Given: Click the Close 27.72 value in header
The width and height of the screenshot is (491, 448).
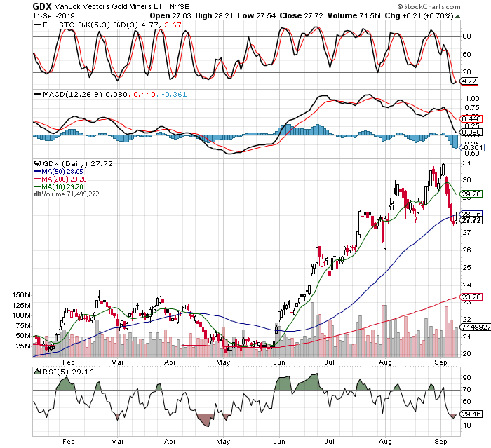Looking at the screenshot, I should [x=301, y=15].
